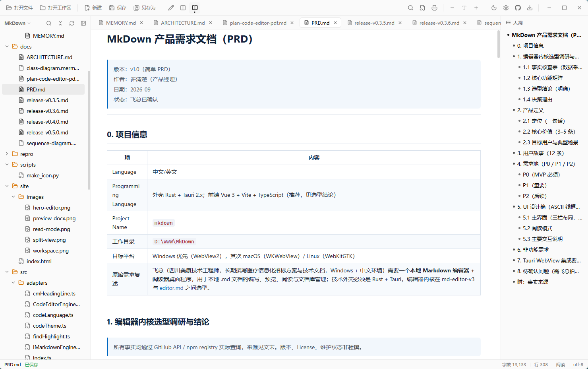Collapse the site folder
This screenshot has height=369, width=588.
point(7,186)
